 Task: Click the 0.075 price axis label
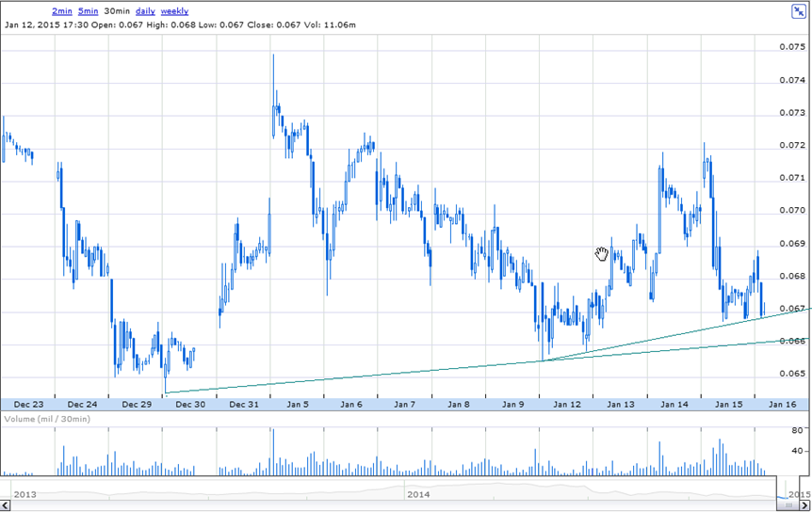pyautogui.click(x=792, y=47)
